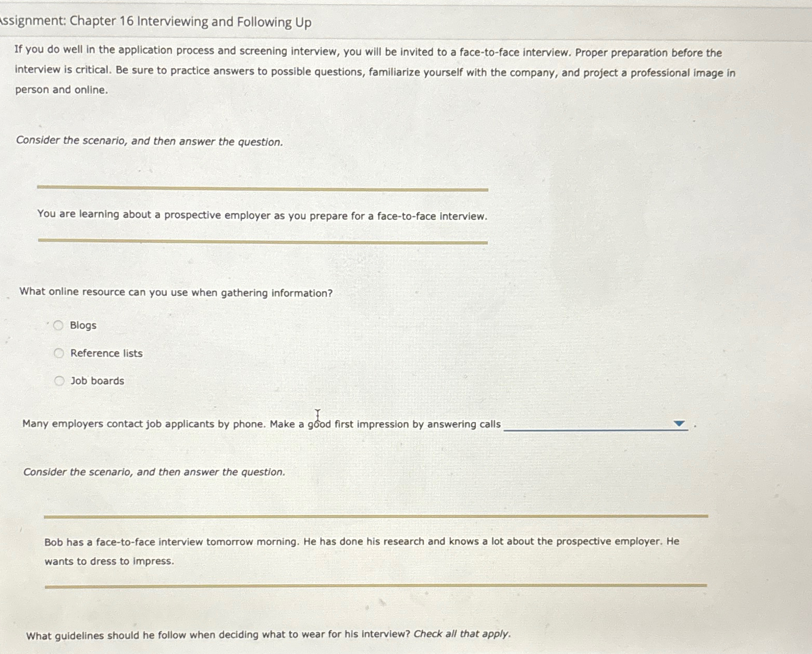Image resolution: width=812 pixels, height=654 pixels.
Task: Click the first 'Consider the scenario' instruction text
Action: pos(149,141)
